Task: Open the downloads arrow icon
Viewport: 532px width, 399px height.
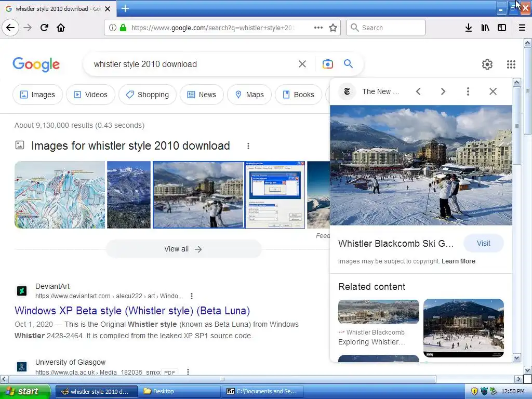Action: (x=469, y=28)
